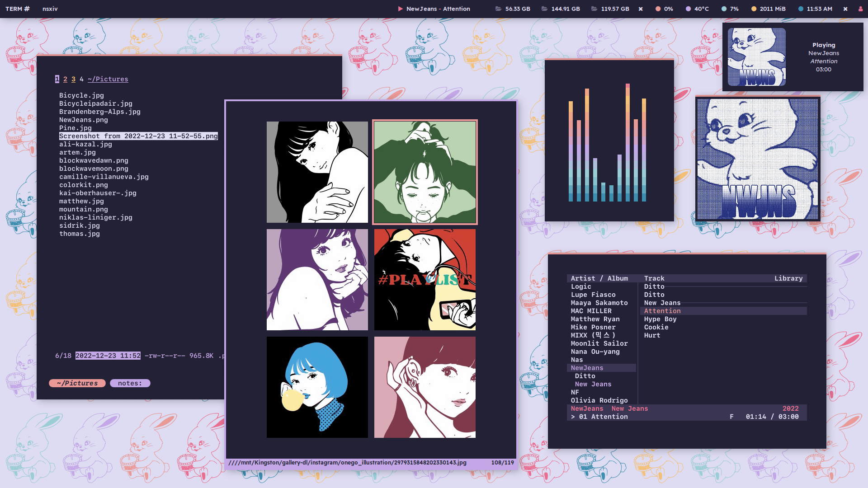Open the Ditto album under NewJeans
This screenshot has width=868, height=488.
click(x=585, y=376)
